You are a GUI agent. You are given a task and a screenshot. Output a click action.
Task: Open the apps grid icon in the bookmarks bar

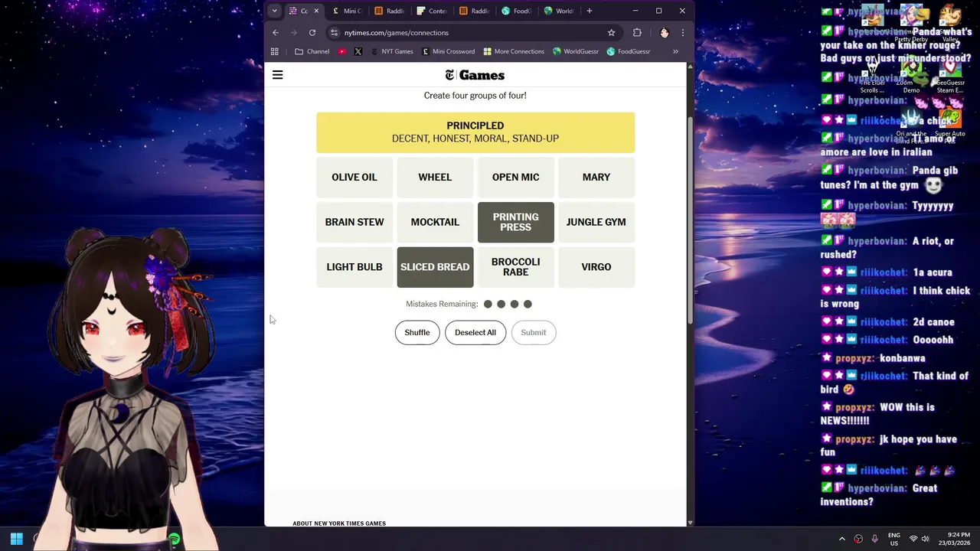coord(275,51)
